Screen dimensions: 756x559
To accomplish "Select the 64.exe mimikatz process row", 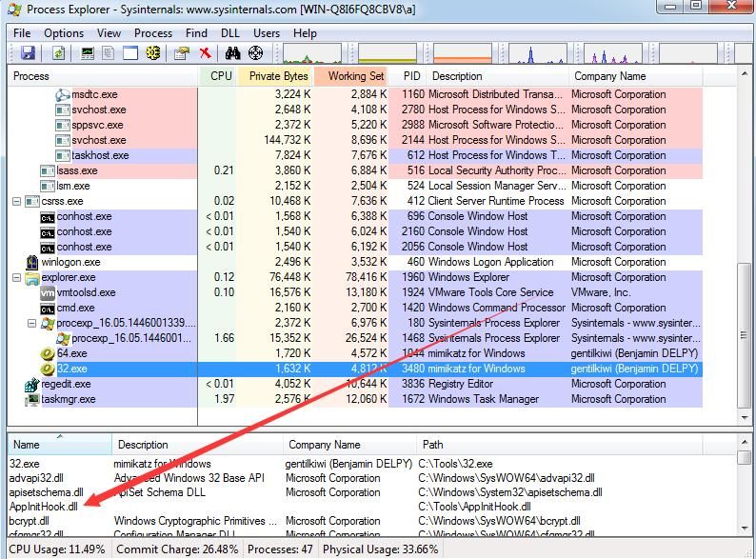I will click(x=354, y=353).
